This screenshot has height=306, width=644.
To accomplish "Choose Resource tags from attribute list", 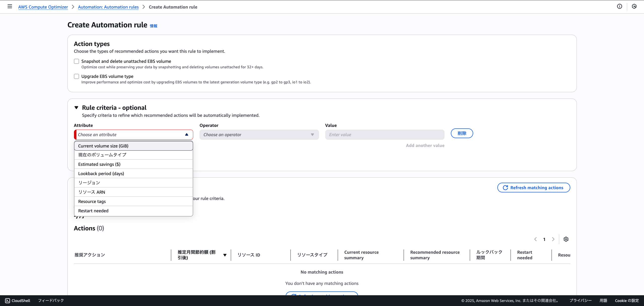I will 92,201.
